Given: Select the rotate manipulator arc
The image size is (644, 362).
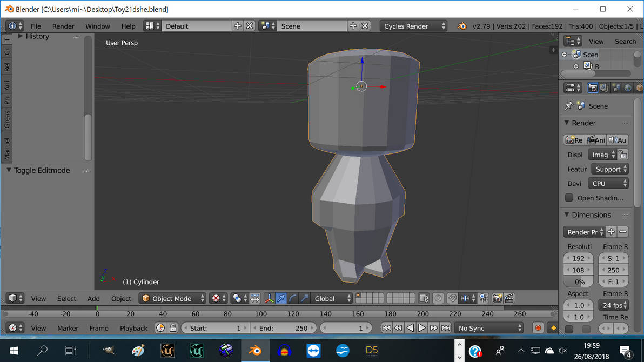Looking at the screenshot, I should [x=292, y=298].
